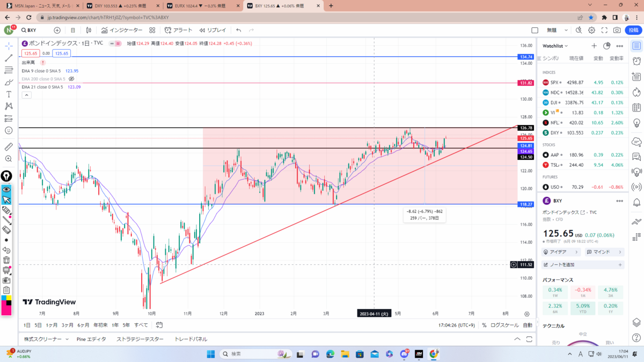Screen dimensions: 644x362
Task: Take a chart snapshot with camera icon
Action: coord(617,30)
